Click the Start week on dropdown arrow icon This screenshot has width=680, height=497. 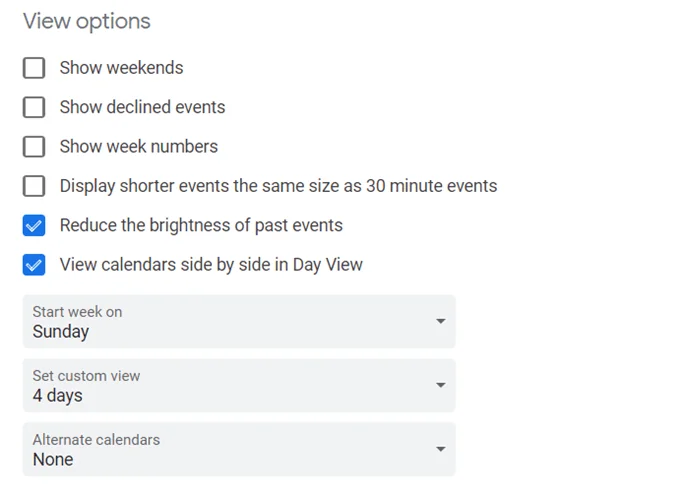click(441, 321)
